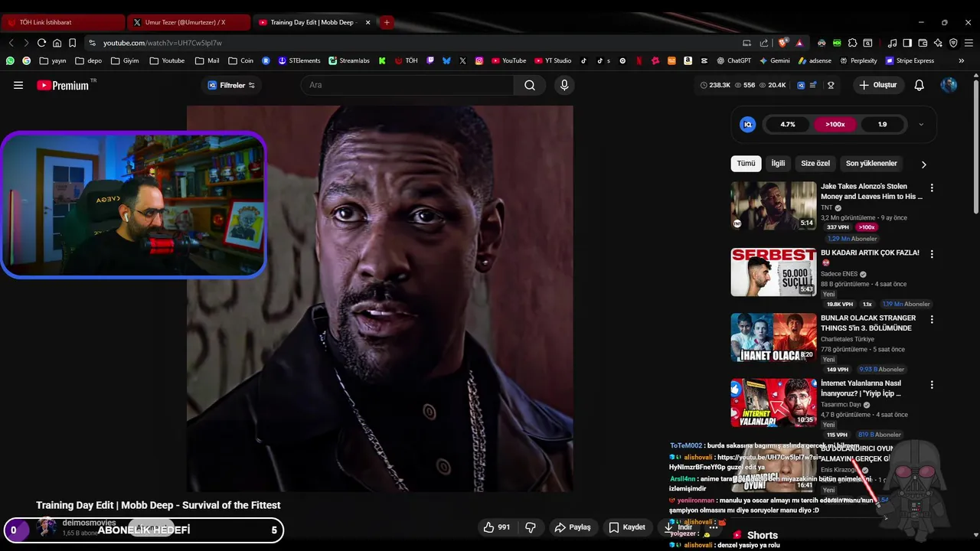The width and height of the screenshot is (980, 551).
Task: Open Brave Wallet toolbar icon
Action: click(x=923, y=43)
